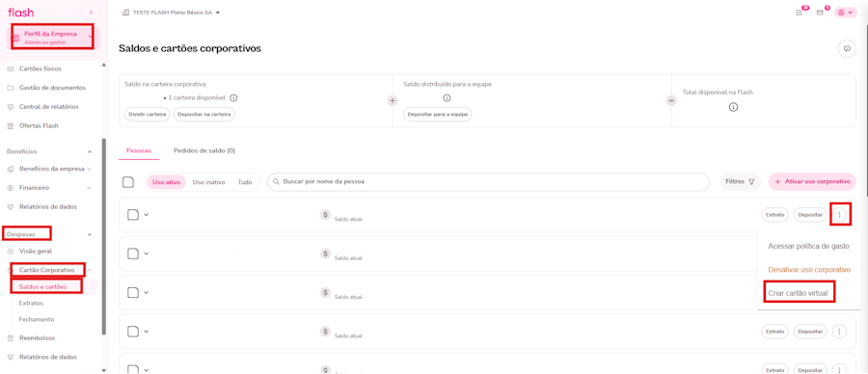Click the Dividir carteira button

pos(148,114)
